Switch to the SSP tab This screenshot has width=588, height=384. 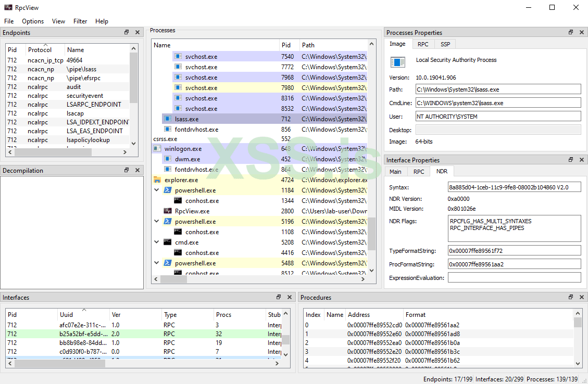445,44
